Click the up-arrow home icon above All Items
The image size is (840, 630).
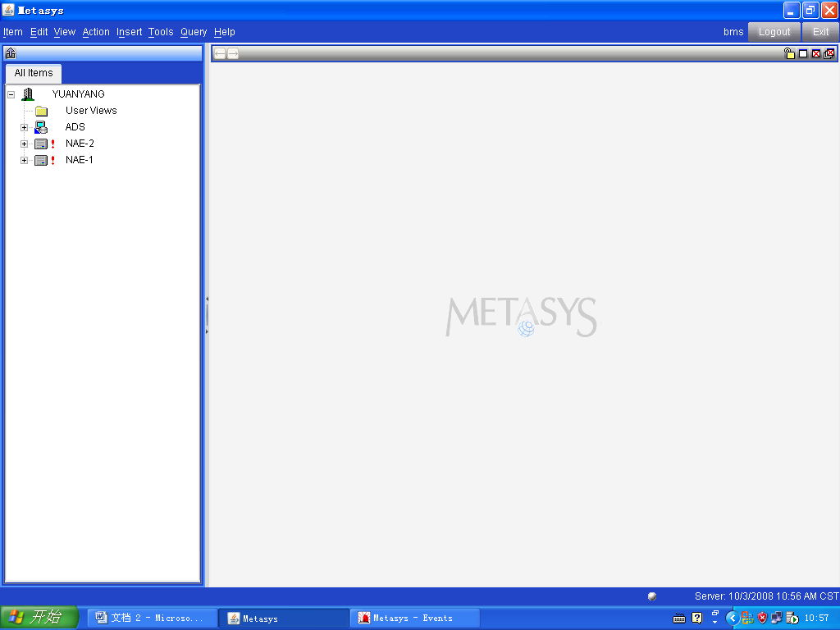pyautogui.click(x=11, y=53)
